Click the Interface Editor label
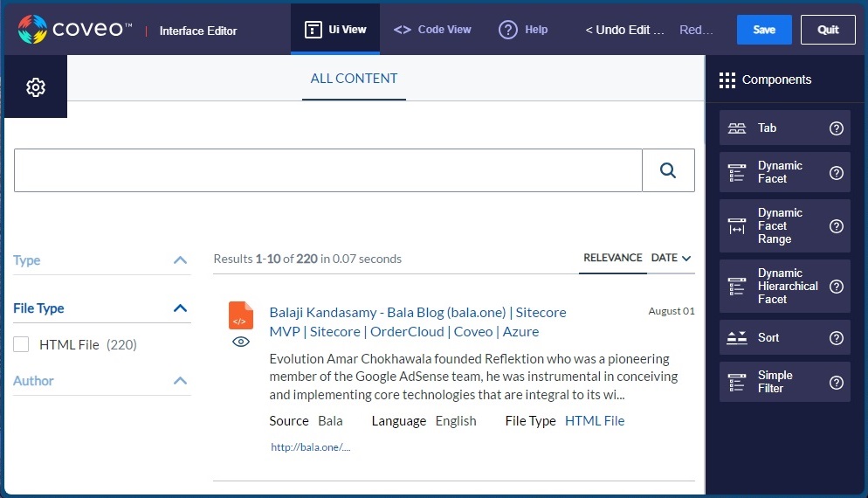 tap(198, 31)
